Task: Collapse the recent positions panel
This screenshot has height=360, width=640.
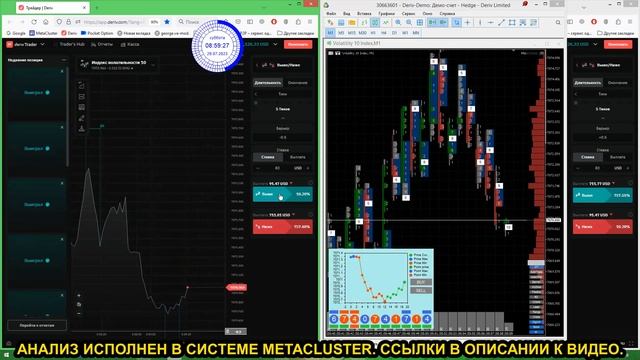Action: [x=64, y=60]
